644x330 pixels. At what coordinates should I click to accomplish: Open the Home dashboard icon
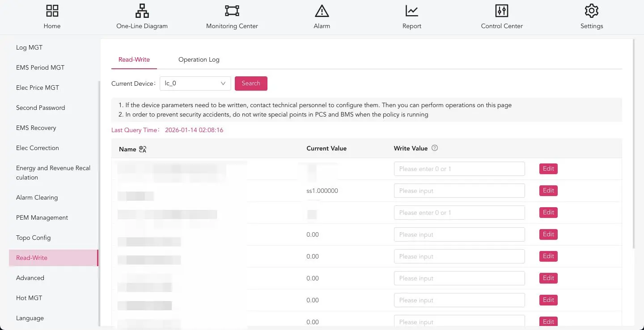tap(52, 11)
